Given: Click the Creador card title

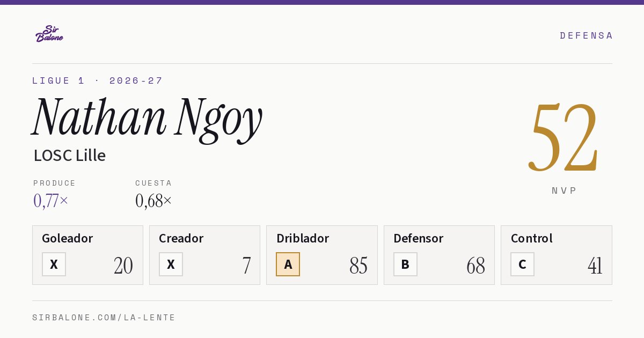Looking at the screenshot, I should 181,238.
